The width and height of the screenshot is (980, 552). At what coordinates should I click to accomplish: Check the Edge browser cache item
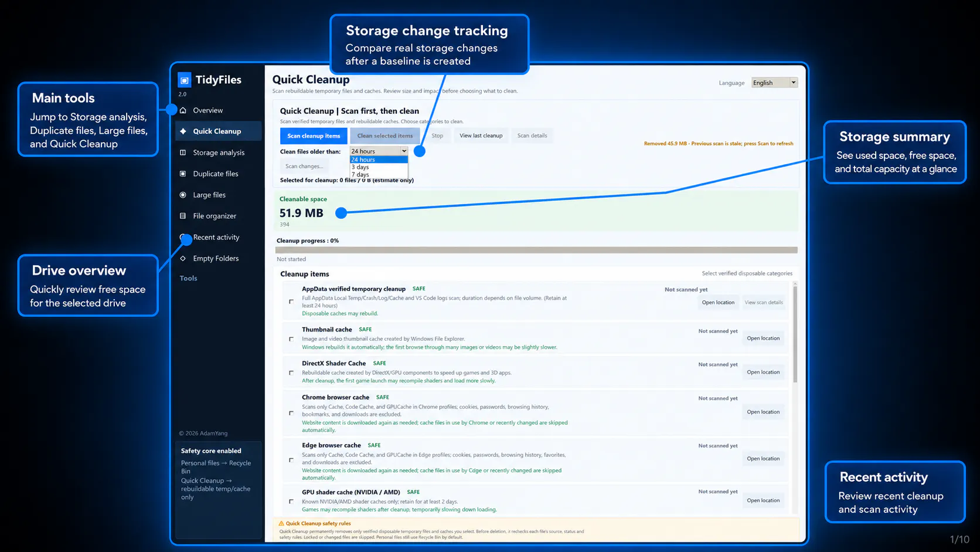pos(291,460)
